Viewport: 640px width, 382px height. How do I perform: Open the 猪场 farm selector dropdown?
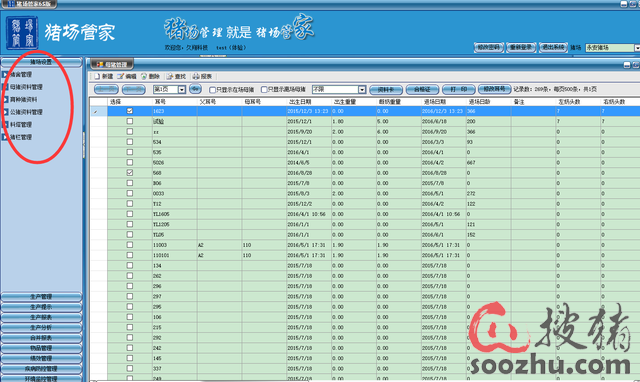637,48
